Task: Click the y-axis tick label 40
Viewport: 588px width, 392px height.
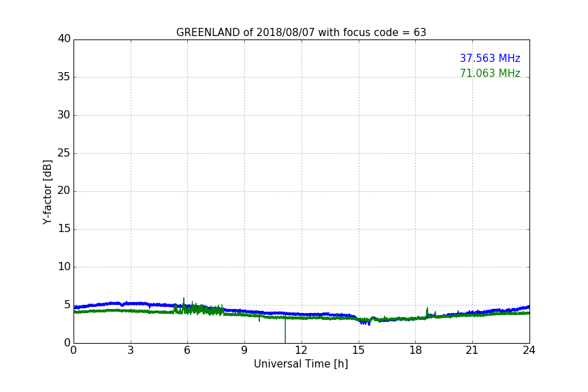Action: pos(64,39)
